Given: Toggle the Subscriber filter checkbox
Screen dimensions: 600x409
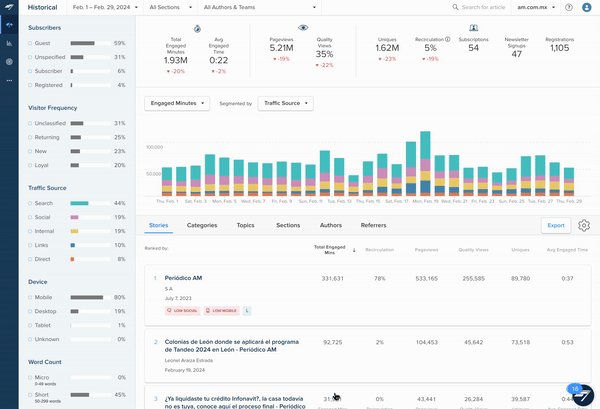Looking at the screenshot, I should (30, 71).
